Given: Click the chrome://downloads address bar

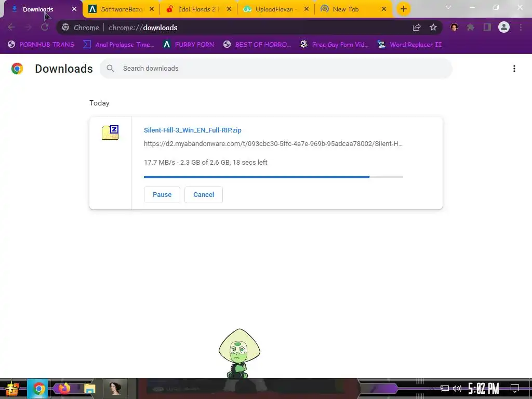Looking at the screenshot, I should pos(249,28).
